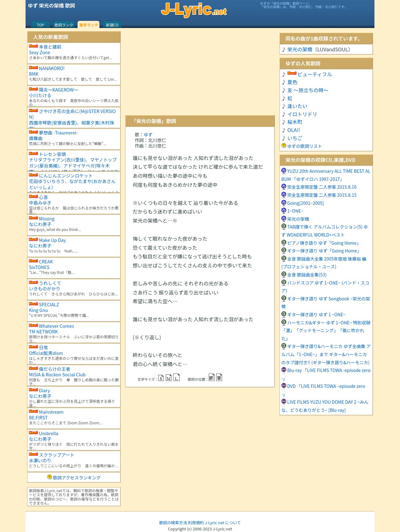The height and width of the screenshot is (532, 400).
Task: Open 完全生産限定盤 二人参客 2015.8.15 link
Action: click(322, 195)
